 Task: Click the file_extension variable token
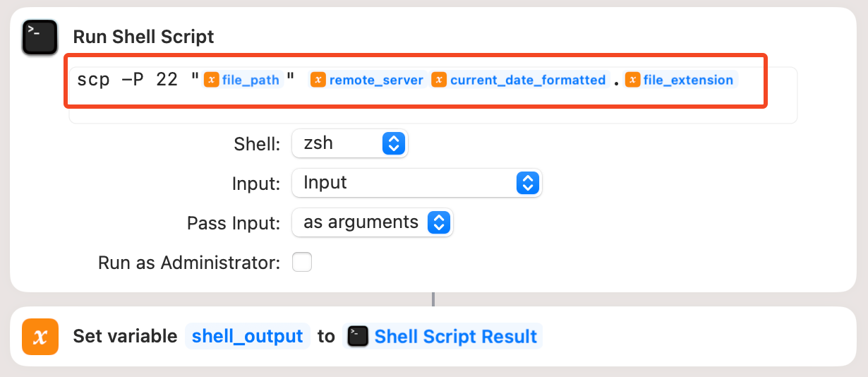pyautogui.click(x=688, y=80)
